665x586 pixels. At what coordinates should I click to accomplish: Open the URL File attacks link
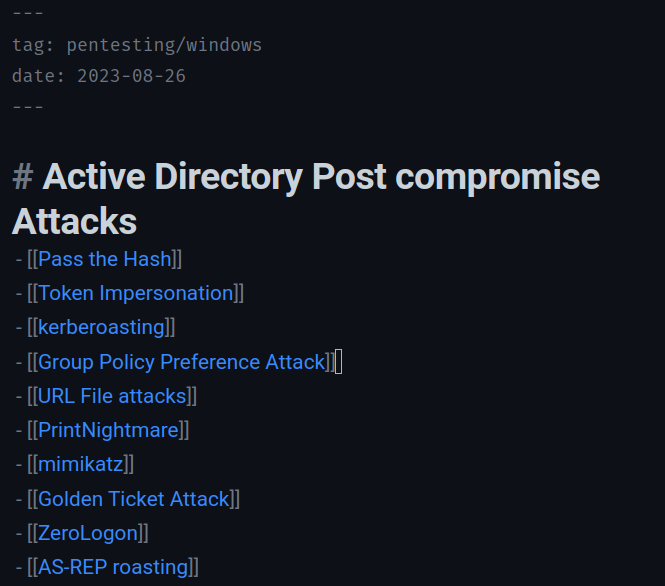click(112, 396)
